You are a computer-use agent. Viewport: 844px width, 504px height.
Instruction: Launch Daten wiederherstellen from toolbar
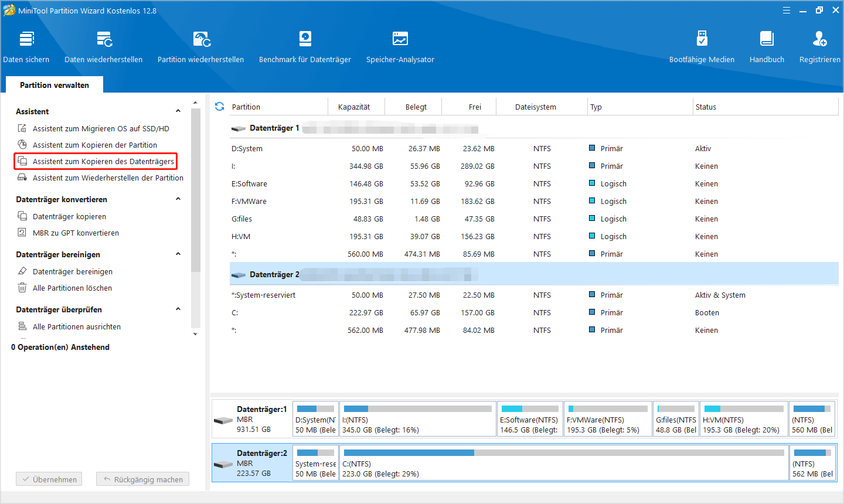coord(104,47)
